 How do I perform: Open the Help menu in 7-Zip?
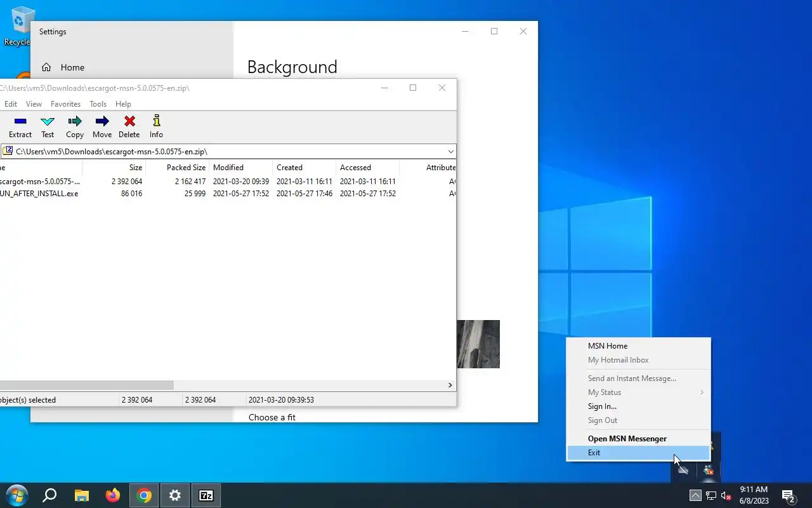click(x=123, y=104)
